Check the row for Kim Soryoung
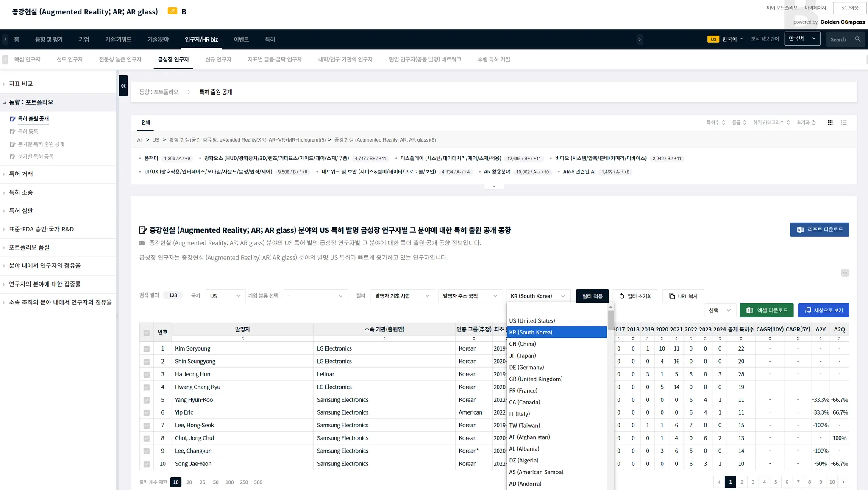Viewport: 868px width, 490px height. (146, 349)
